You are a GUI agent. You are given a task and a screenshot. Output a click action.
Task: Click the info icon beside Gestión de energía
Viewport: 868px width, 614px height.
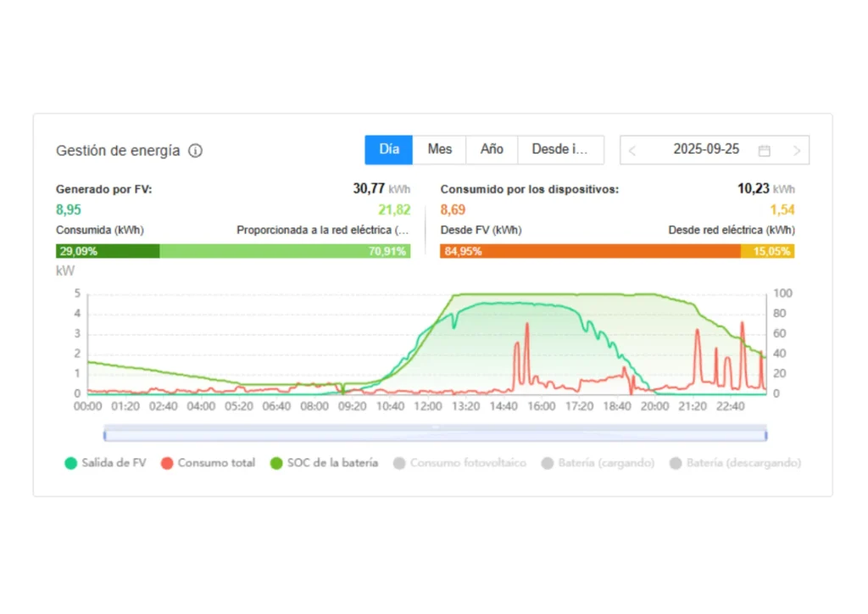[x=195, y=151]
